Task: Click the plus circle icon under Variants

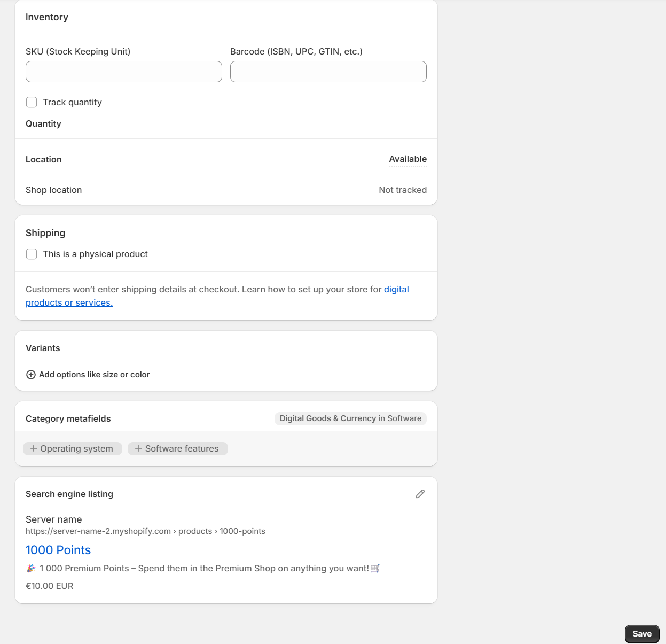Action: tap(31, 375)
